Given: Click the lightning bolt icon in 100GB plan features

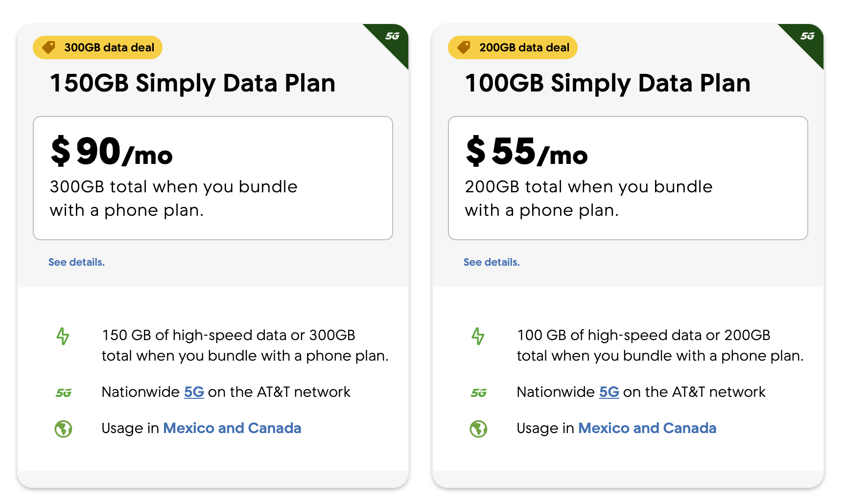Looking at the screenshot, I should [478, 336].
